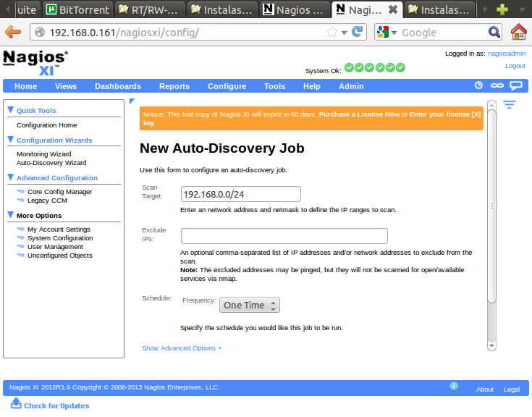Click the browser back arrow button

(x=13, y=33)
